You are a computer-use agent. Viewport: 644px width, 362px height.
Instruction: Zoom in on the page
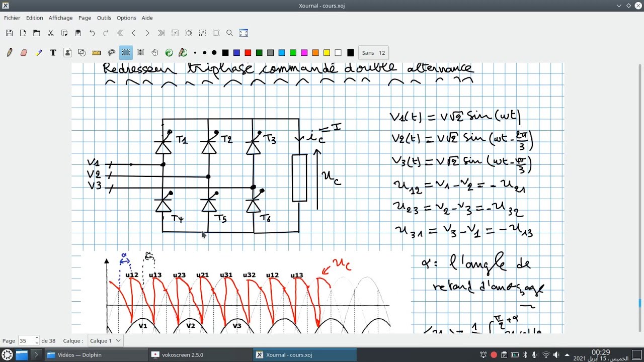[x=202, y=33]
